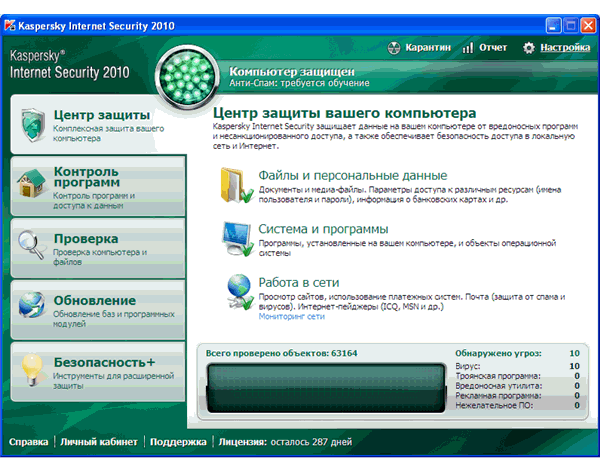Switch to the Контроль программ tab

pos(98,186)
